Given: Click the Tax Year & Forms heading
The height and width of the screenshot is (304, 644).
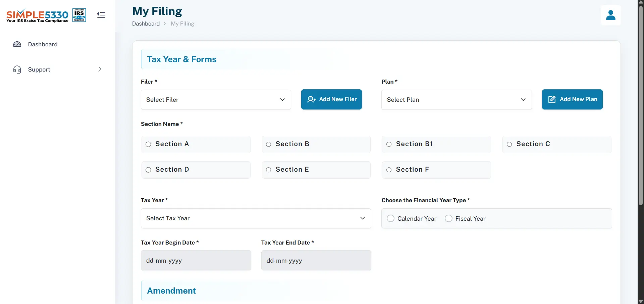Looking at the screenshot, I should coord(181,59).
